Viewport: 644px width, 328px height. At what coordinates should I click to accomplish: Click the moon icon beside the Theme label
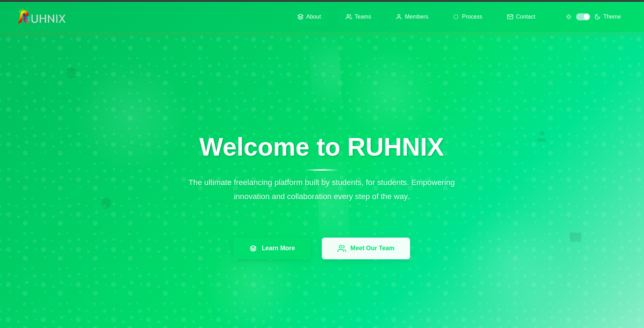point(597,16)
